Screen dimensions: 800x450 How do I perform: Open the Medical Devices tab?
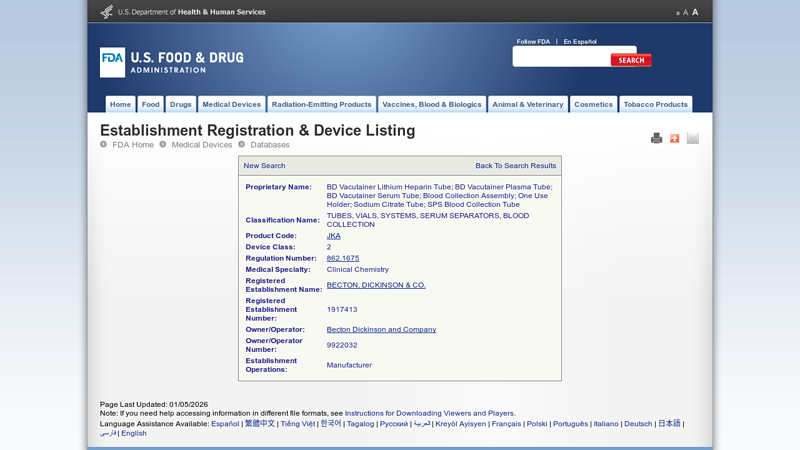[232, 104]
